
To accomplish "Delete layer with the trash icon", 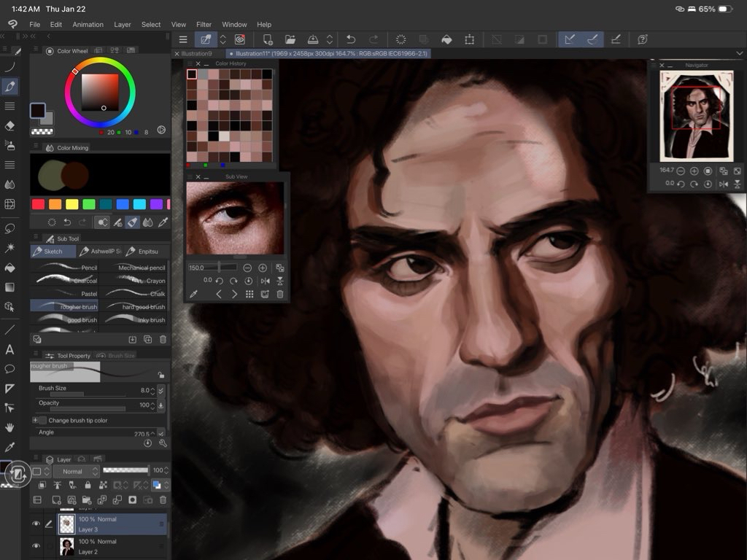I will coord(163,499).
